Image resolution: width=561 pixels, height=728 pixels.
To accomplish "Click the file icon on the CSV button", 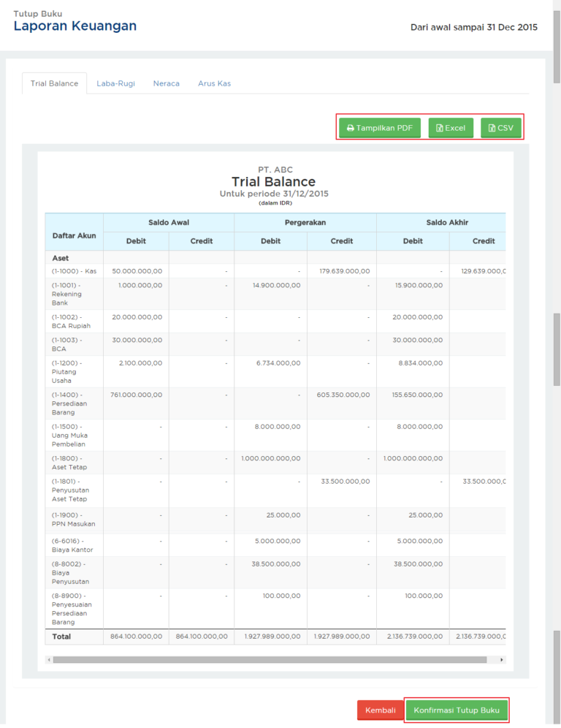I will pos(492,128).
